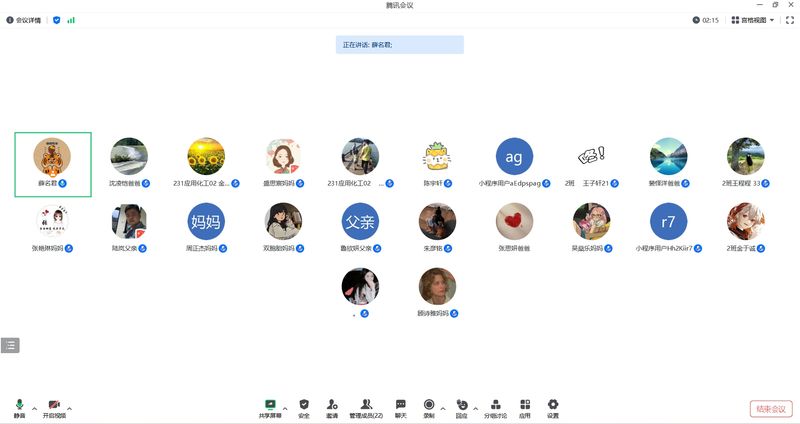
Task: Click the 分组讨论 breakout rooms icon
Action: coord(496,407)
